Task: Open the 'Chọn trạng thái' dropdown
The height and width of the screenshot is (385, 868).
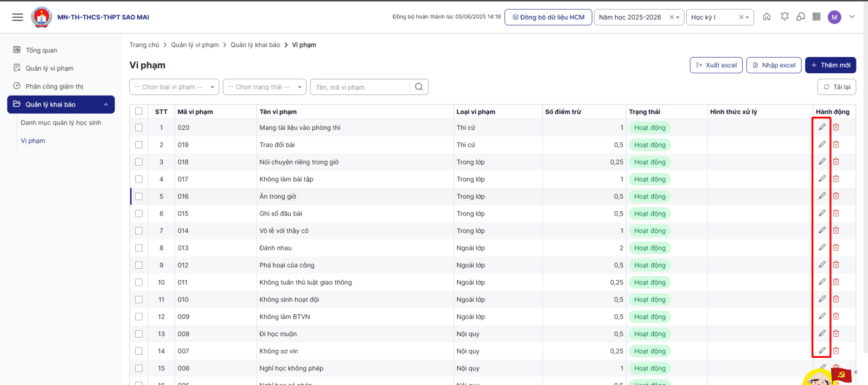Action: 265,87
